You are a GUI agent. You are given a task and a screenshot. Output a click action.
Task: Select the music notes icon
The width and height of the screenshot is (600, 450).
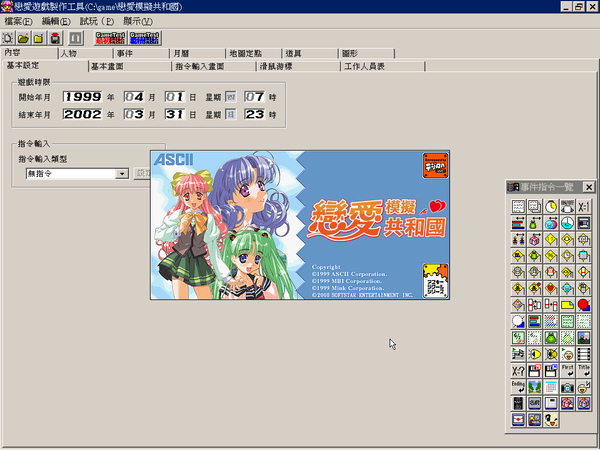coord(518,354)
